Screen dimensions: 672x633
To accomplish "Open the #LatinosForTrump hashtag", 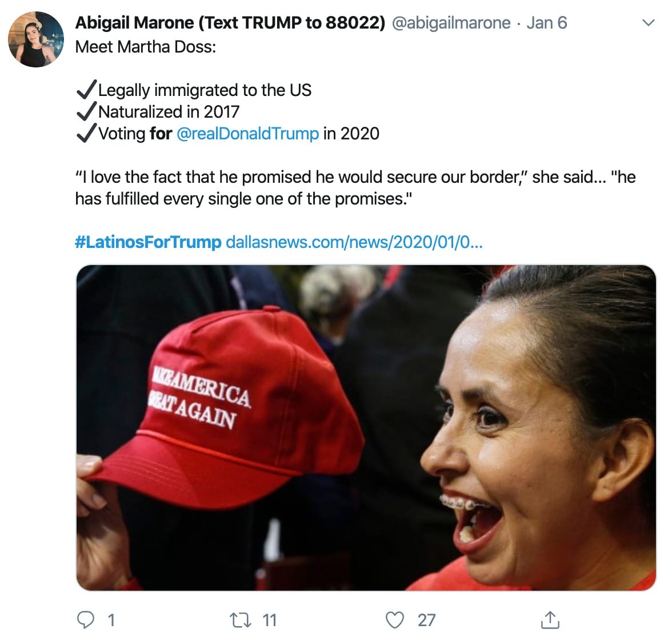I will click(x=149, y=242).
